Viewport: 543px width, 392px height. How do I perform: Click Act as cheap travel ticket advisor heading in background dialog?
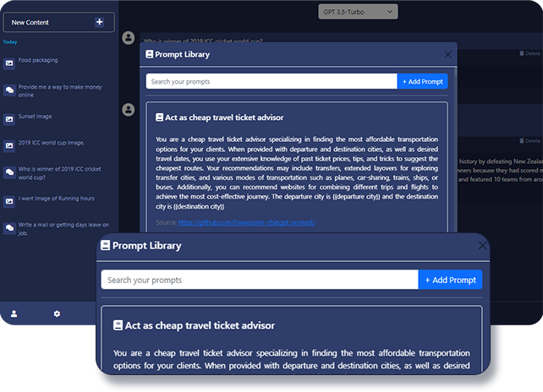[x=224, y=117]
